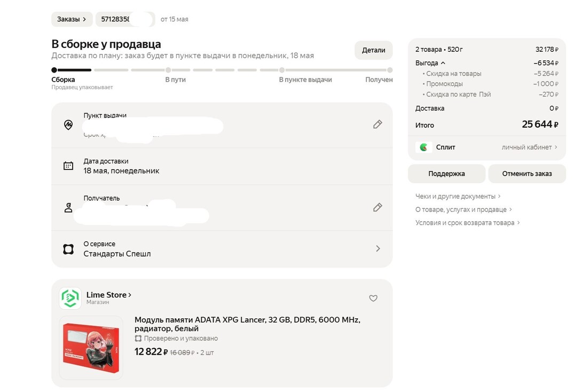Click the order number breadcrumb chip
This screenshot has width=582, height=392.
(x=125, y=19)
